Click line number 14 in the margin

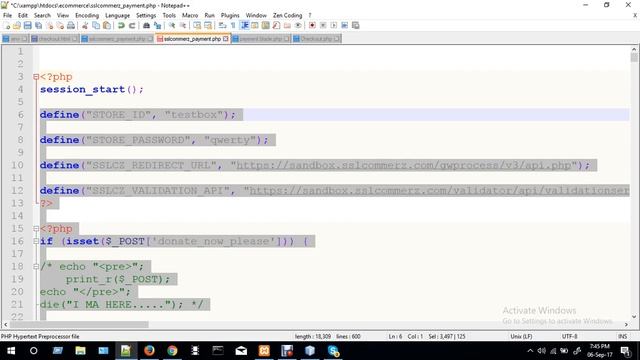tap(17, 216)
